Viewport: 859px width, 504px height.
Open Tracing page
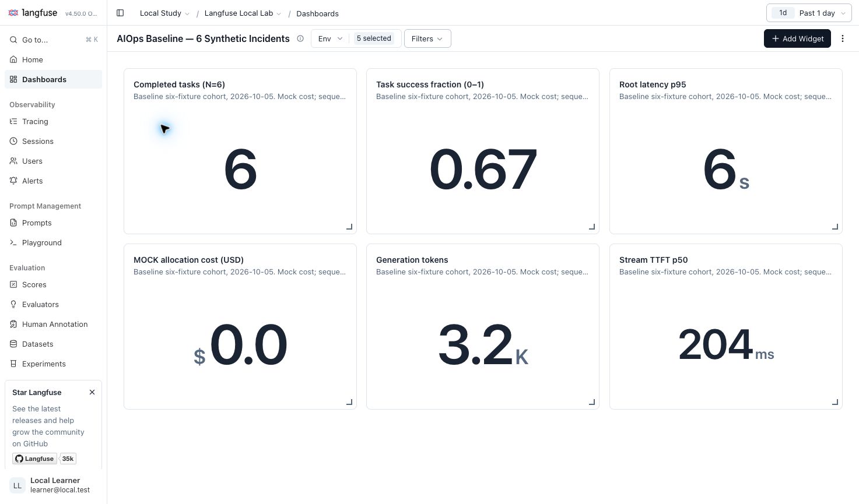tap(54, 121)
